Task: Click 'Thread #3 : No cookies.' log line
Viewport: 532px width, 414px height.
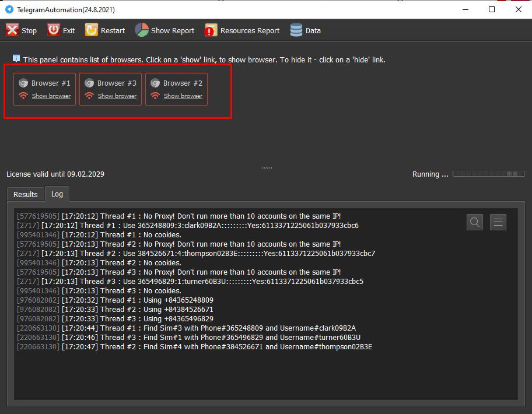Action: pos(99,290)
